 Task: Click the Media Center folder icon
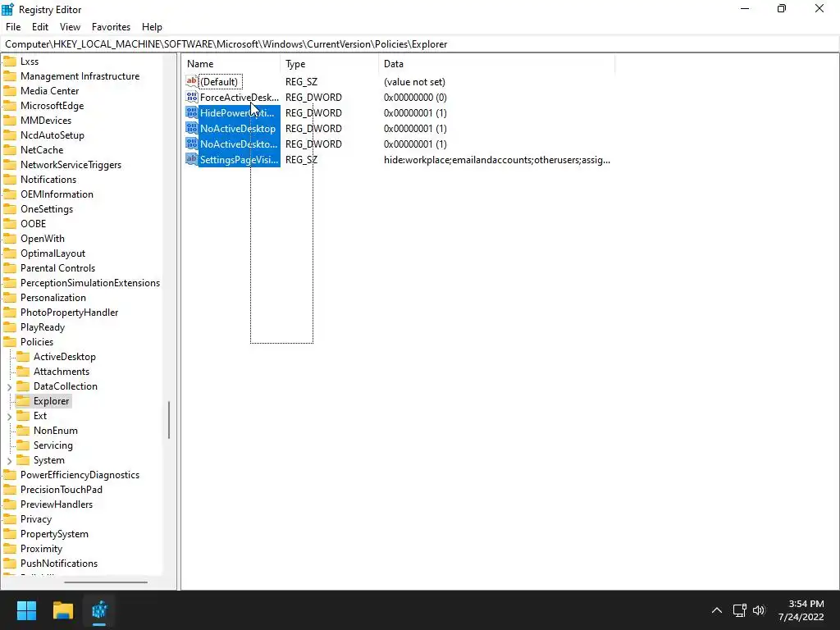(x=10, y=91)
